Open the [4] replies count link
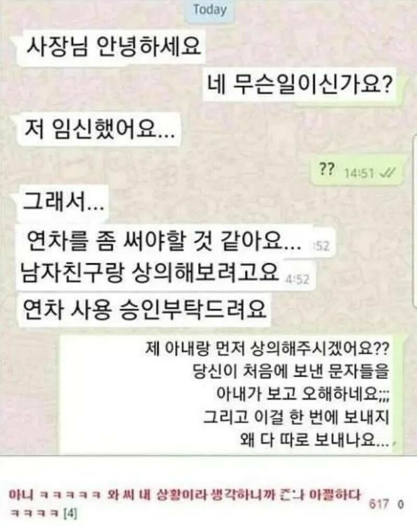 click(x=71, y=514)
